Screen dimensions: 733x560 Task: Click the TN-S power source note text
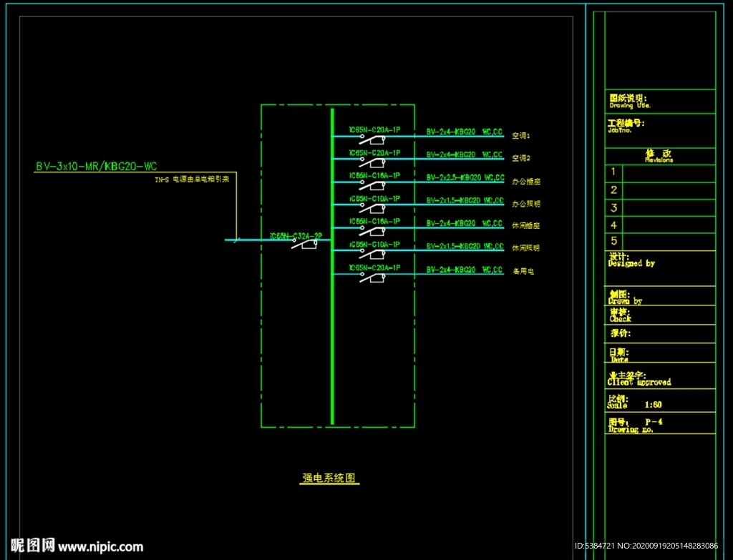[192, 180]
